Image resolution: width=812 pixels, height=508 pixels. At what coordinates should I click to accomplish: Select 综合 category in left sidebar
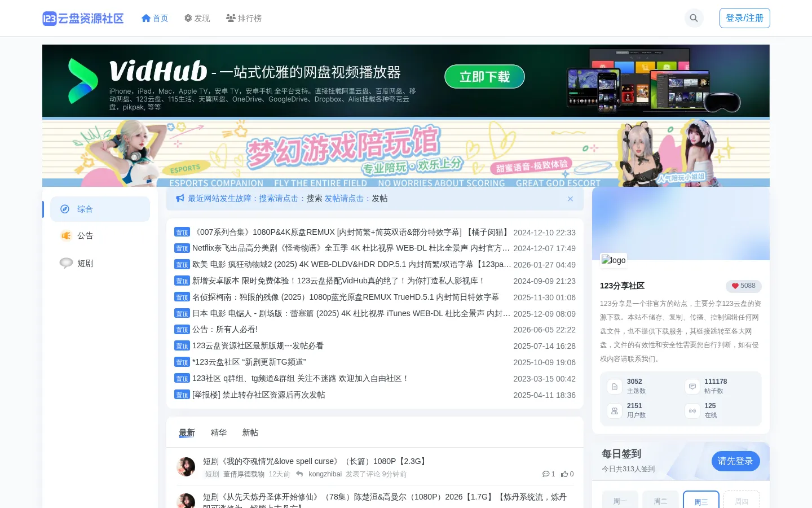[x=100, y=209]
